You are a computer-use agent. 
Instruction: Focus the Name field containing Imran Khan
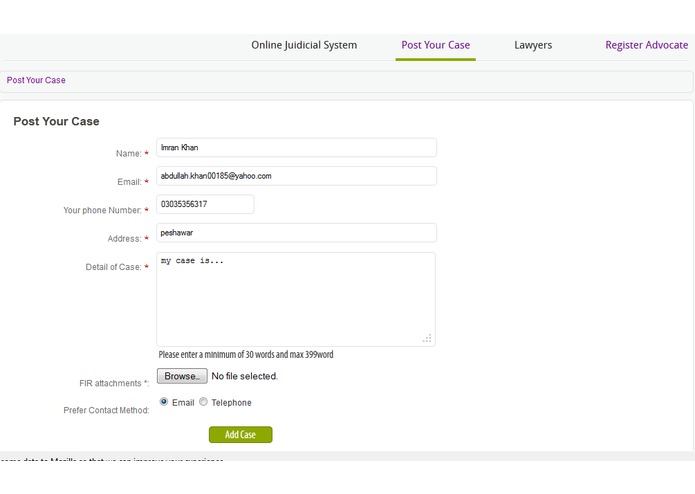(x=297, y=148)
